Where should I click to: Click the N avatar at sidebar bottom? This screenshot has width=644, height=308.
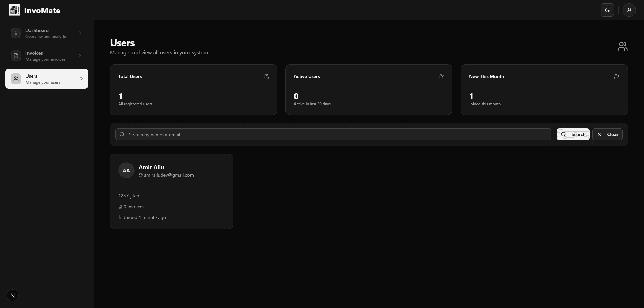(x=13, y=295)
